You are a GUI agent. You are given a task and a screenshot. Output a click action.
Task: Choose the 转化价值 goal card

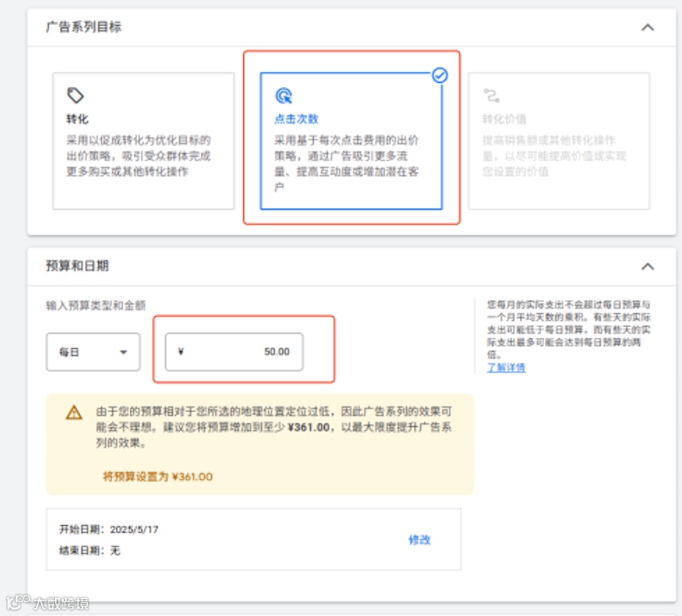559,141
